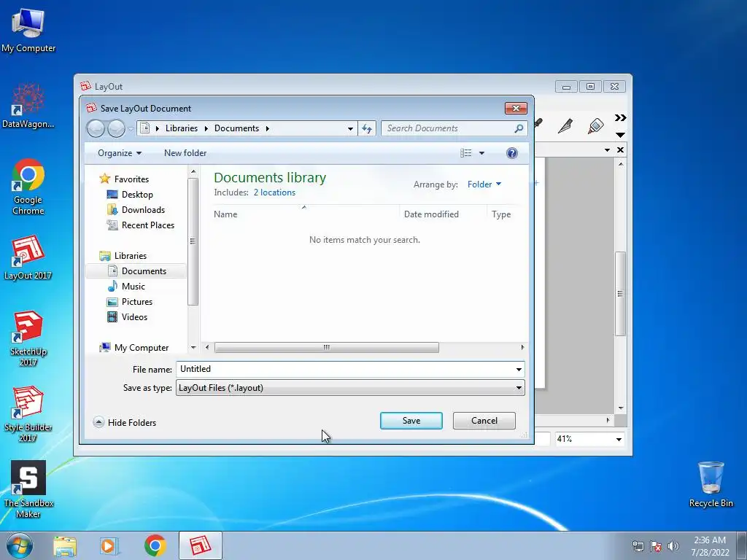Open the taskbar clock showing 2:36 AM
747x560 pixels.
click(710, 546)
